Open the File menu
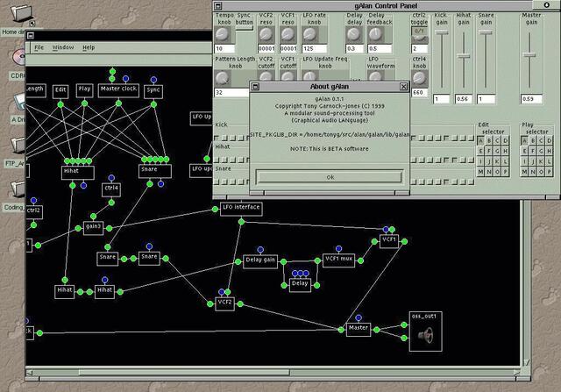Screen dimensions: 561x392 point(39,46)
